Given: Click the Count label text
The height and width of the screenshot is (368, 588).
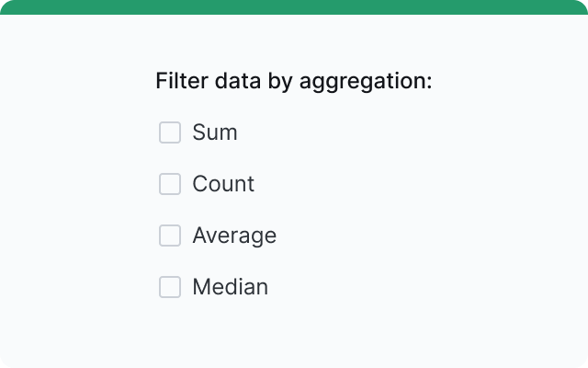Looking at the screenshot, I should point(223,184).
